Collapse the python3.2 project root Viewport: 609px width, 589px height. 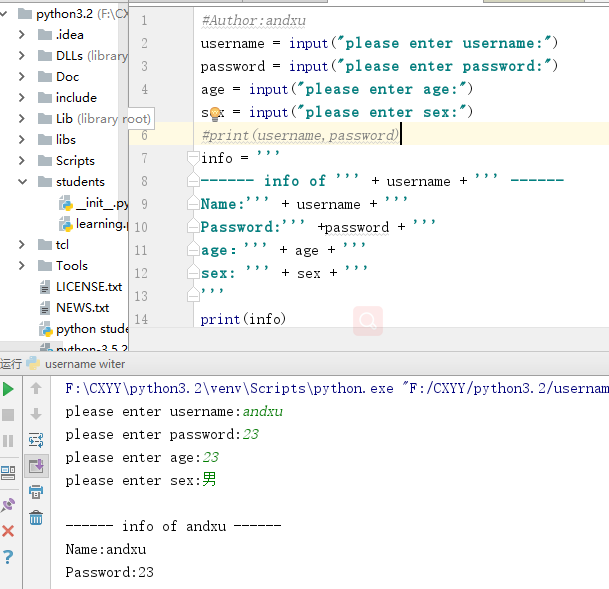point(4,14)
